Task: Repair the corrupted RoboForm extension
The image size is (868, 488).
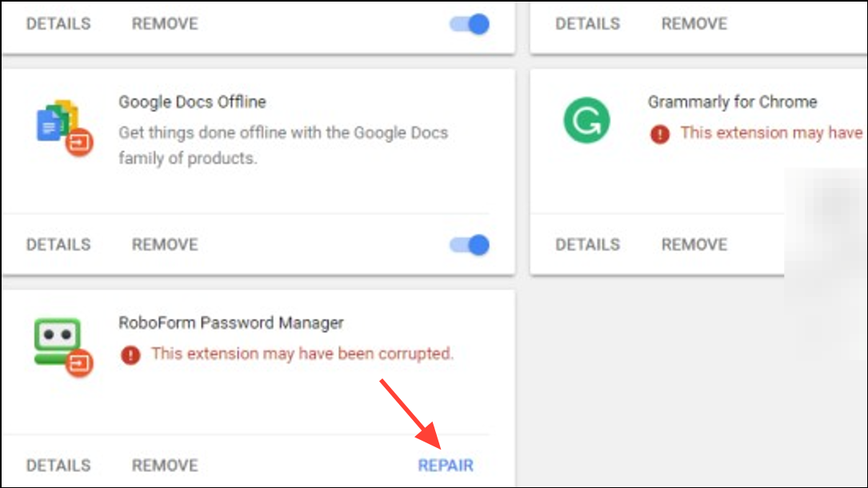Action: point(446,466)
